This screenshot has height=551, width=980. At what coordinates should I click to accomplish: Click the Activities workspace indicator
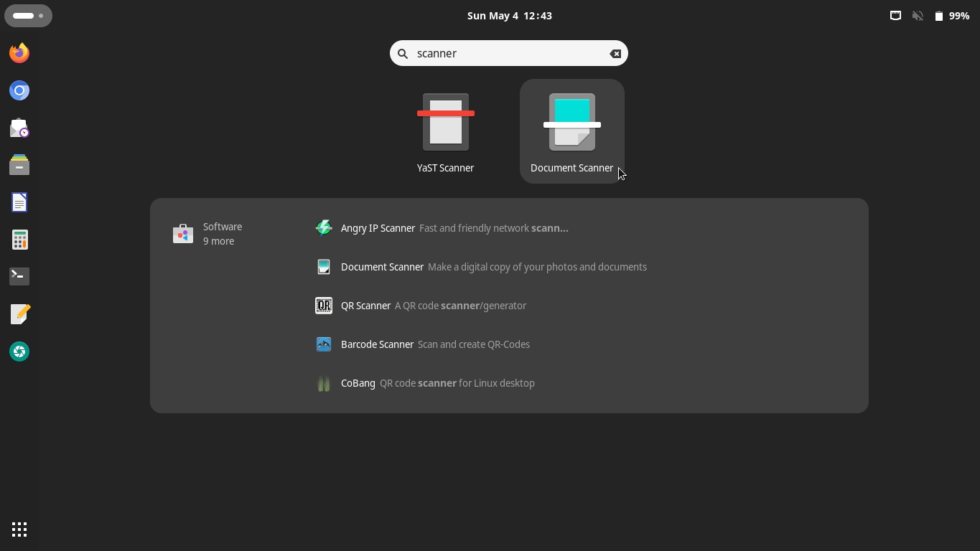click(x=28, y=16)
